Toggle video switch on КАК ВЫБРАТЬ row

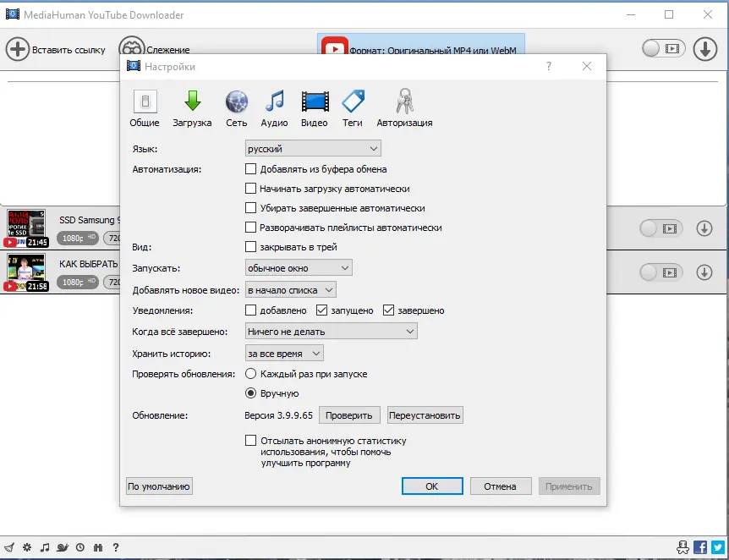[x=661, y=272]
